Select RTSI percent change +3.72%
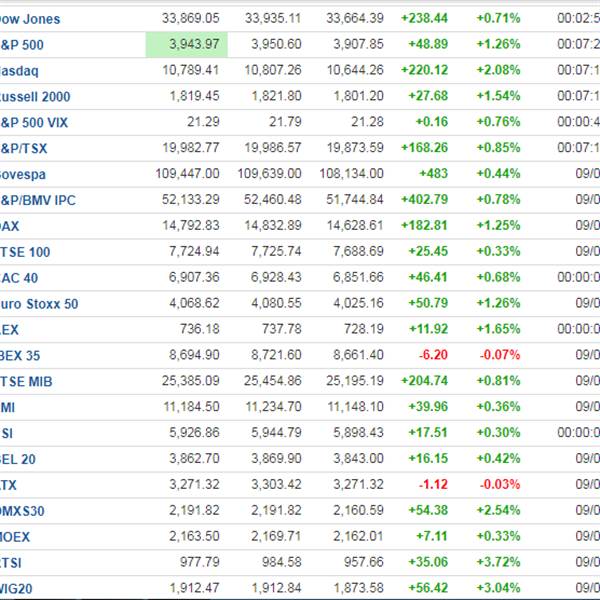This screenshot has height=600, width=600. [498, 562]
